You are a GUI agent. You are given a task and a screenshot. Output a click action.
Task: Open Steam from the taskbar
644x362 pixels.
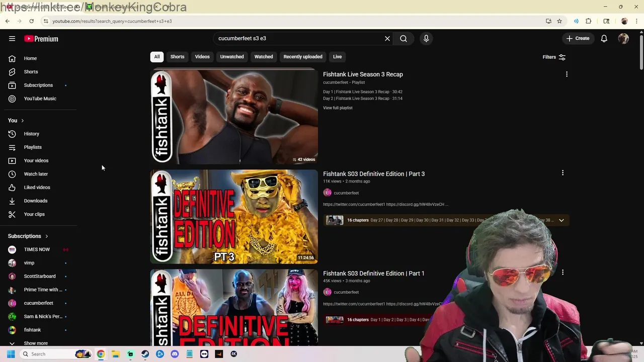pos(145,354)
